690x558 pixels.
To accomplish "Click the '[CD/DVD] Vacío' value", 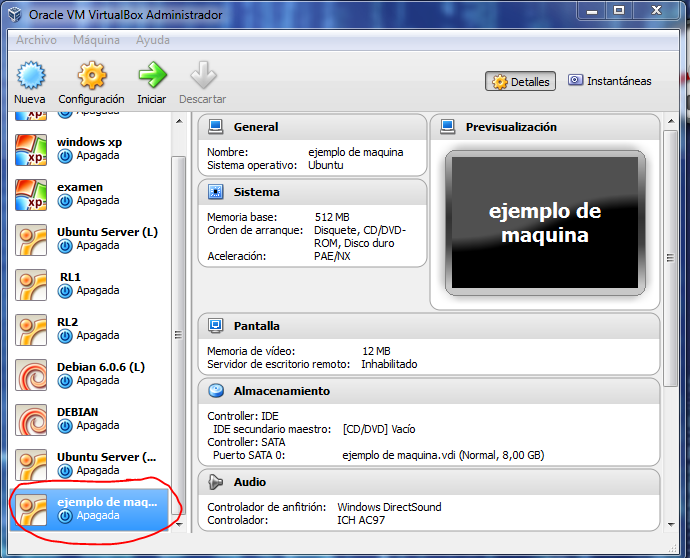I will (379, 429).
